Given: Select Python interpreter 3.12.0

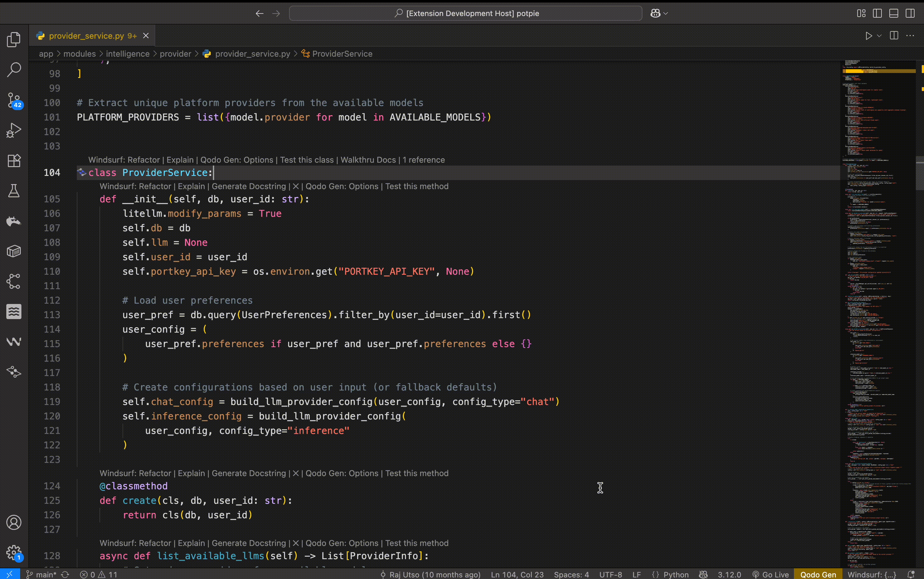Looking at the screenshot, I should tap(729, 574).
